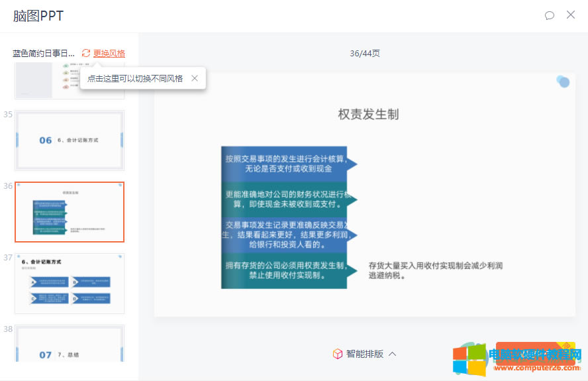Open the 智能排版 smart layout option
Image resolution: width=588 pixels, height=381 pixels.
(x=365, y=354)
